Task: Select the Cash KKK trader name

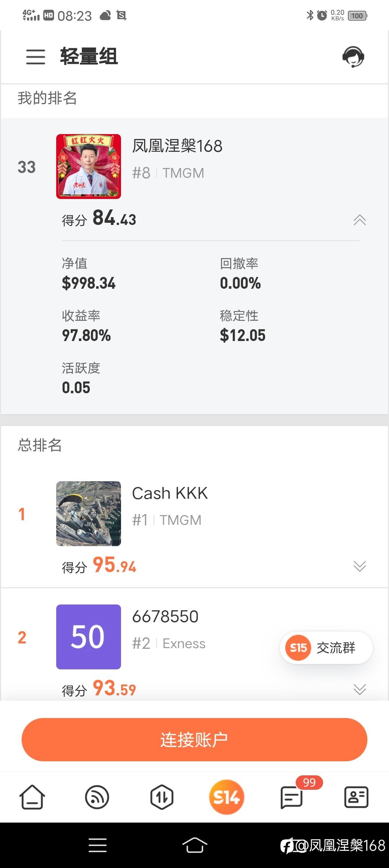Action: click(x=170, y=493)
